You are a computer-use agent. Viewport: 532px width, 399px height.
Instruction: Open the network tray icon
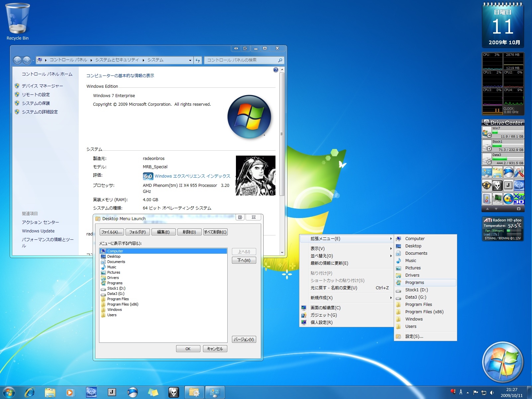484,393
